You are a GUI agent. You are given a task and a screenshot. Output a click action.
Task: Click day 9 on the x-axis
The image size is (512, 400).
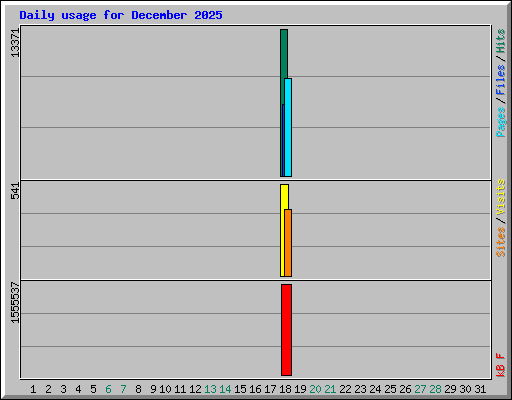[153, 389]
